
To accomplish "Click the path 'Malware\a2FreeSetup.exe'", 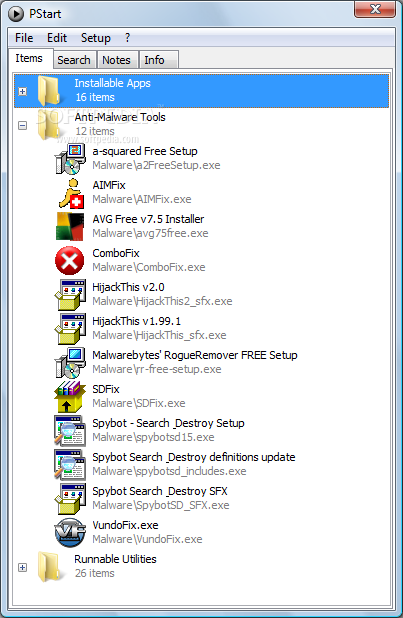I will [156, 165].
